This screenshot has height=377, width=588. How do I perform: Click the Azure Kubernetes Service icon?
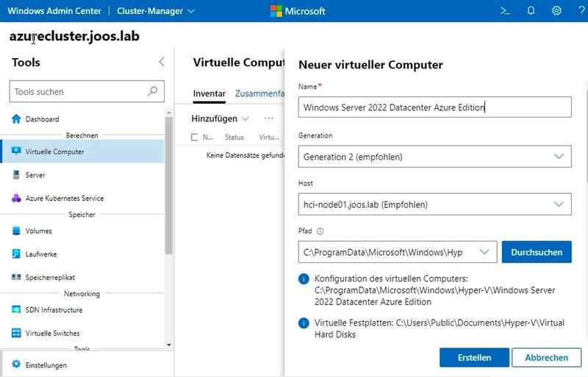pyautogui.click(x=16, y=198)
